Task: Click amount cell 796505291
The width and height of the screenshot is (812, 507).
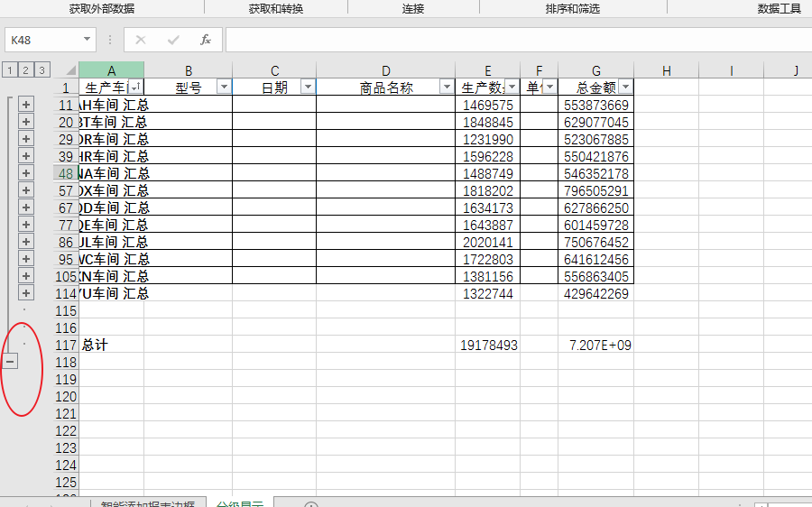Action: coord(596,190)
